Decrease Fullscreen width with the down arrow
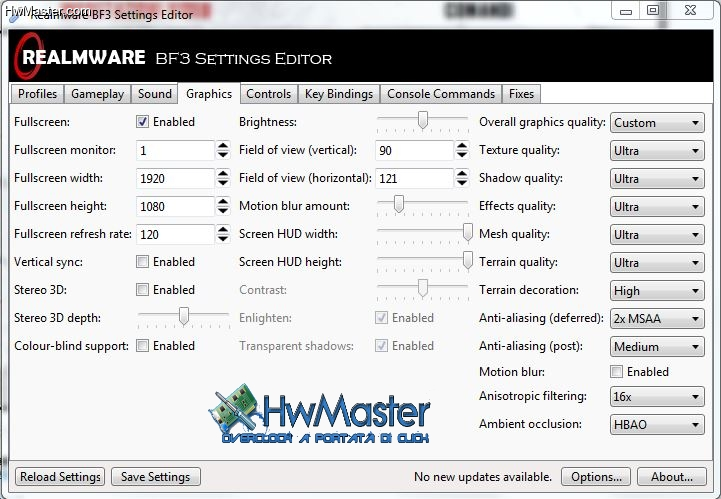This screenshot has height=499, width=721. click(x=223, y=183)
